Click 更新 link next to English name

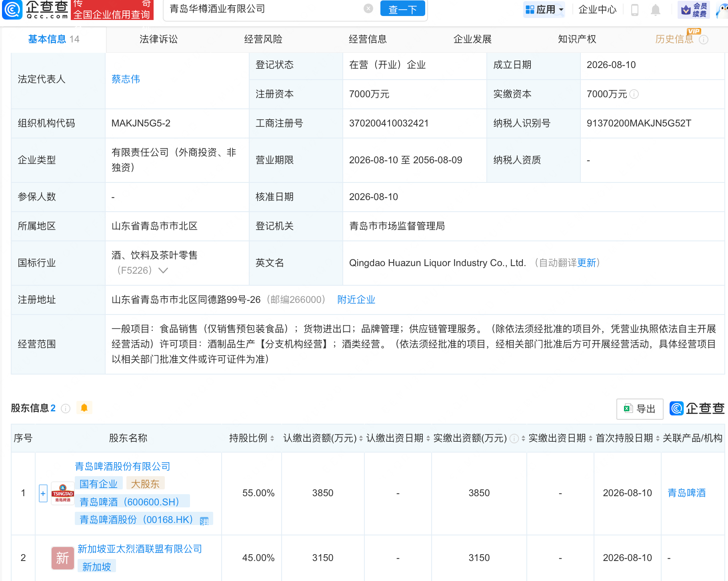coord(587,263)
